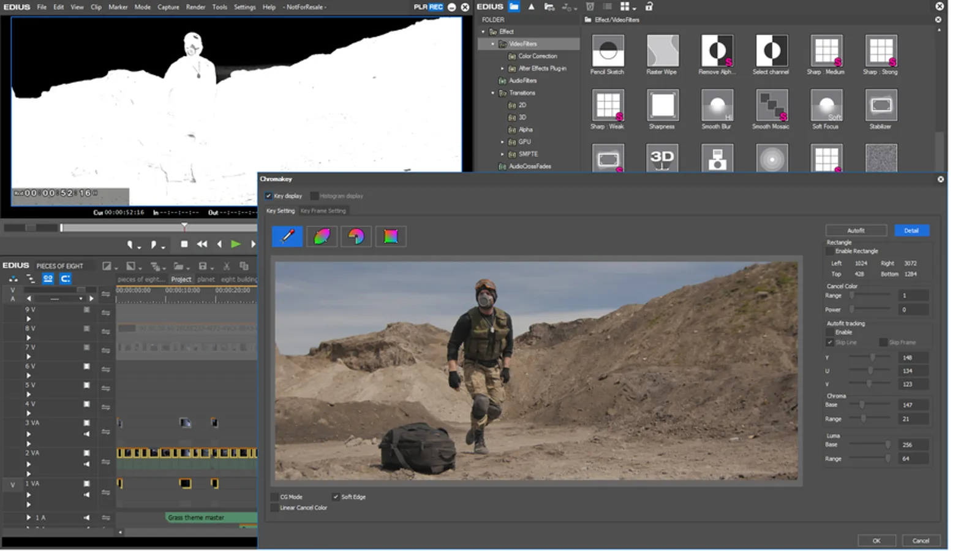The width and height of the screenshot is (980, 551).
Task: Enable the CG Mode checkbox
Action: click(274, 496)
